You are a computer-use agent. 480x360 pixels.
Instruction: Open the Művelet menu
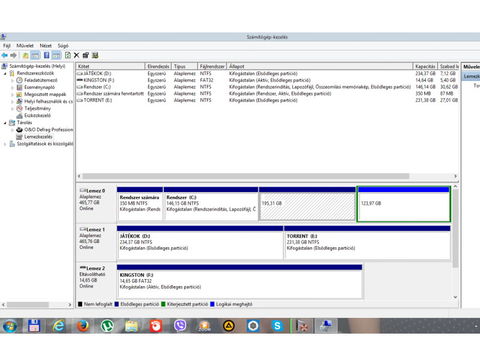[x=25, y=46]
